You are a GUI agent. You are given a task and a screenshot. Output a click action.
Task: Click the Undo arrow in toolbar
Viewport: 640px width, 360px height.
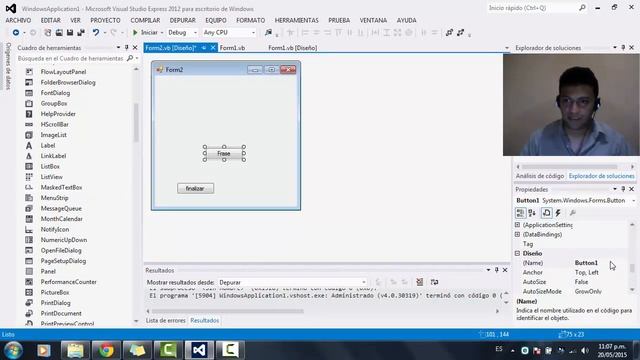(x=96, y=32)
